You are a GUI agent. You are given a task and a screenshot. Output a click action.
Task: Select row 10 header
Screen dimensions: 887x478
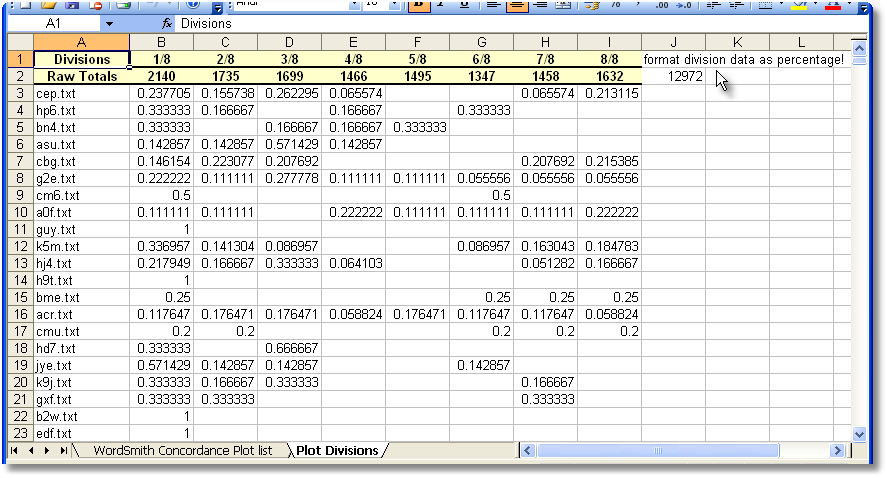(x=18, y=212)
